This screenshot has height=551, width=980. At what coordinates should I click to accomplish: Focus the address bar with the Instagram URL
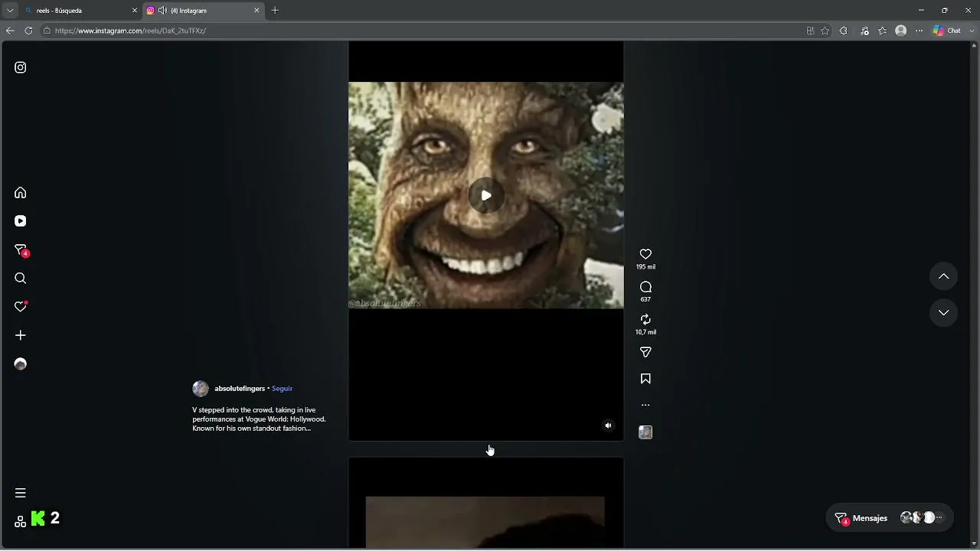(x=421, y=31)
